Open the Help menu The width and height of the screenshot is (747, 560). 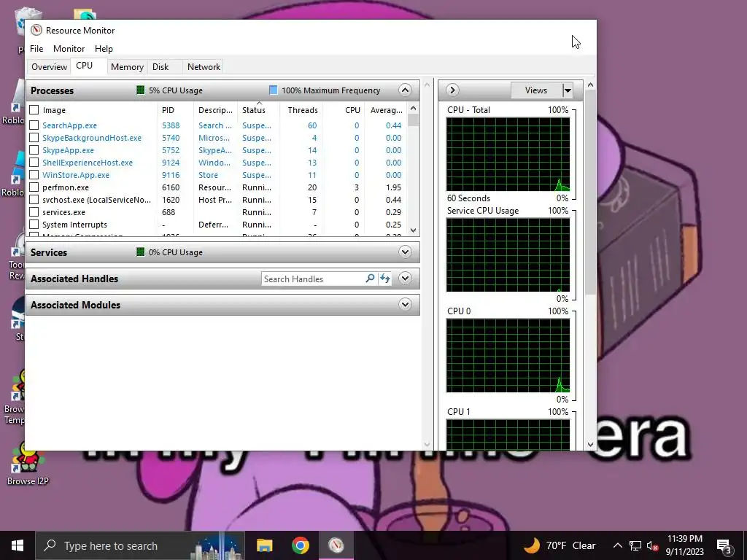(104, 49)
